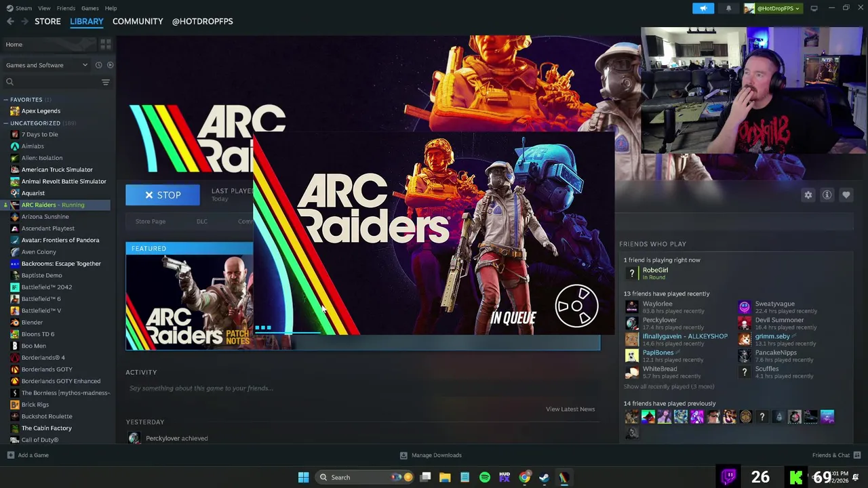This screenshot has width=868, height=488.
Task: Click Apex Legends icon in favorites
Action: click(15, 111)
